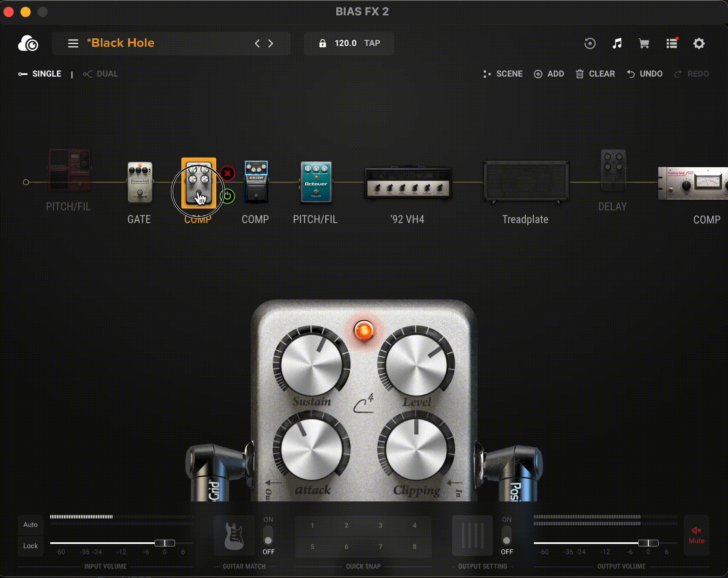Select the Octaver PITCH/FIL pedal

click(316, 182)
